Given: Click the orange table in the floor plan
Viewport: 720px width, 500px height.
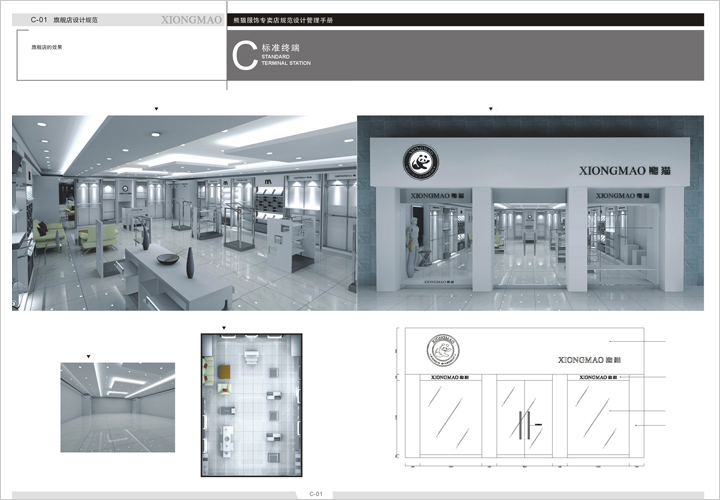Looking at the screenshot, I should [224, 371].
